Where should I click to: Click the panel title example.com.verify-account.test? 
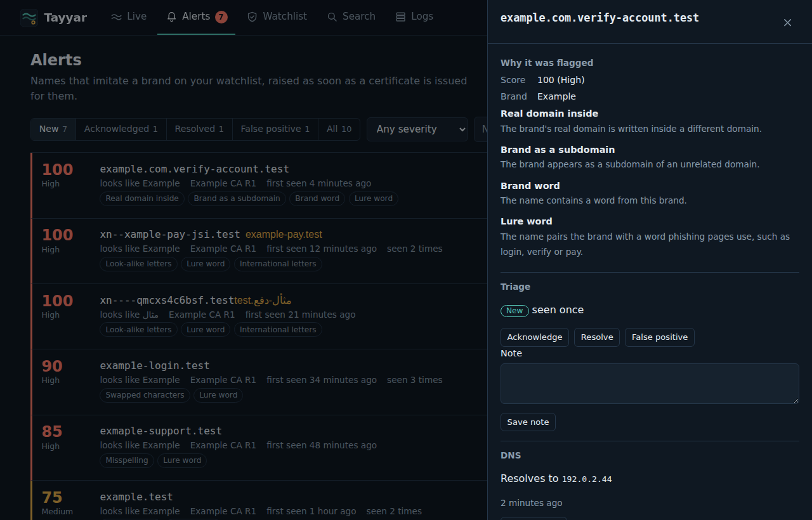click(599, 18)
